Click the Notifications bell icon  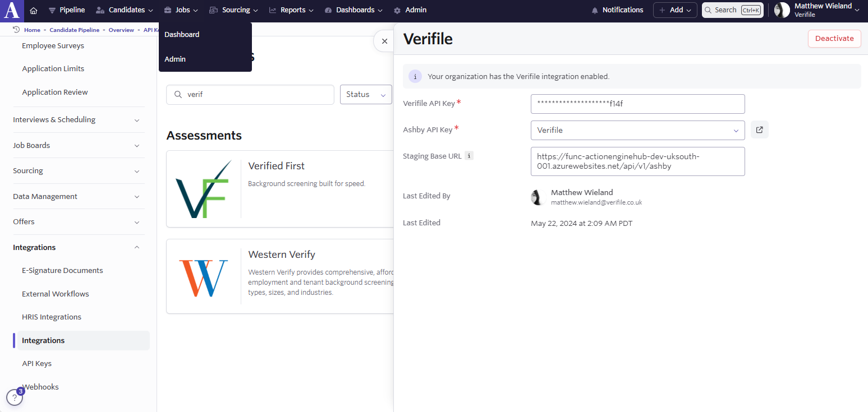click(595, 10)
